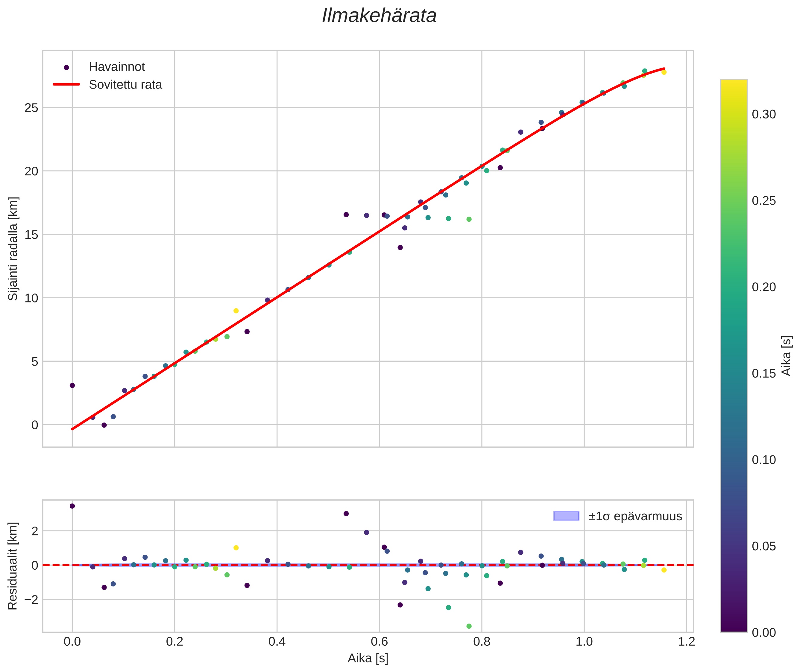
Task: Click the 0.30 colorbar tick label
Action: 763,114
